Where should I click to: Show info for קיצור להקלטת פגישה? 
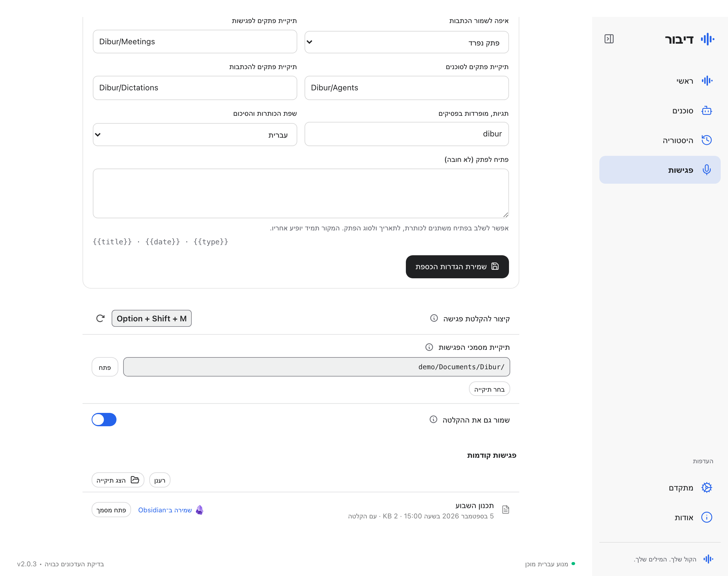[x=434, y=318]
